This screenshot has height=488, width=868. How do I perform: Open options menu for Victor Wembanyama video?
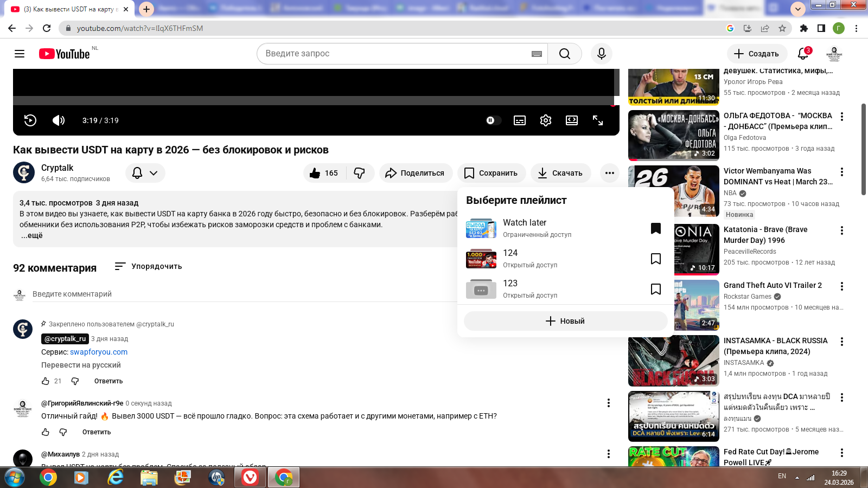point(842,172)
